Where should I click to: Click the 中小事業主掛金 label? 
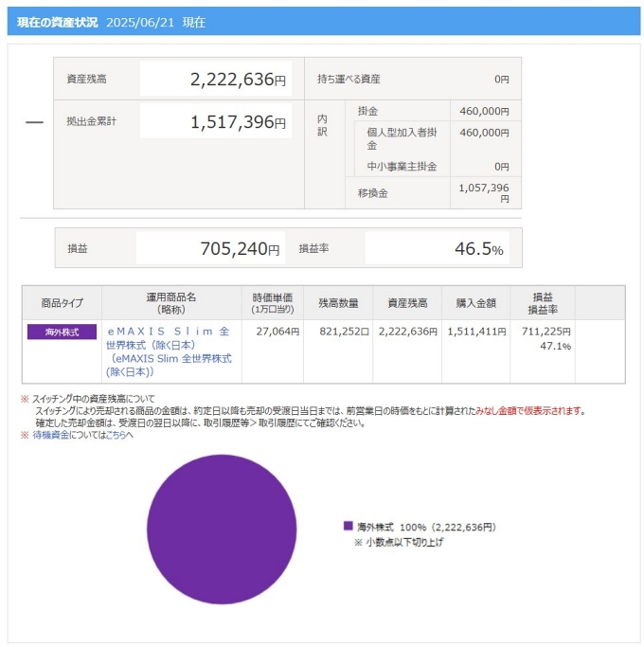click(402, 167)
